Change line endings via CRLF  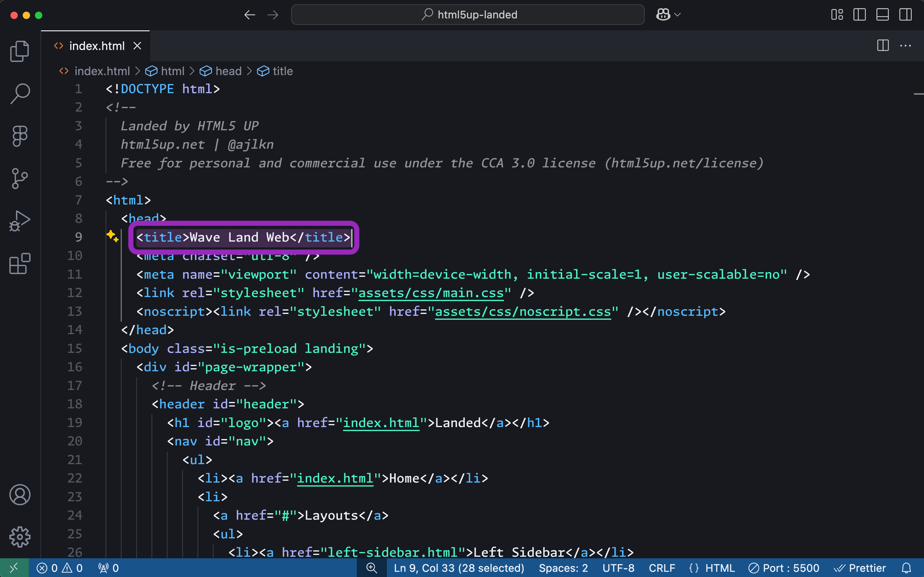662,568
